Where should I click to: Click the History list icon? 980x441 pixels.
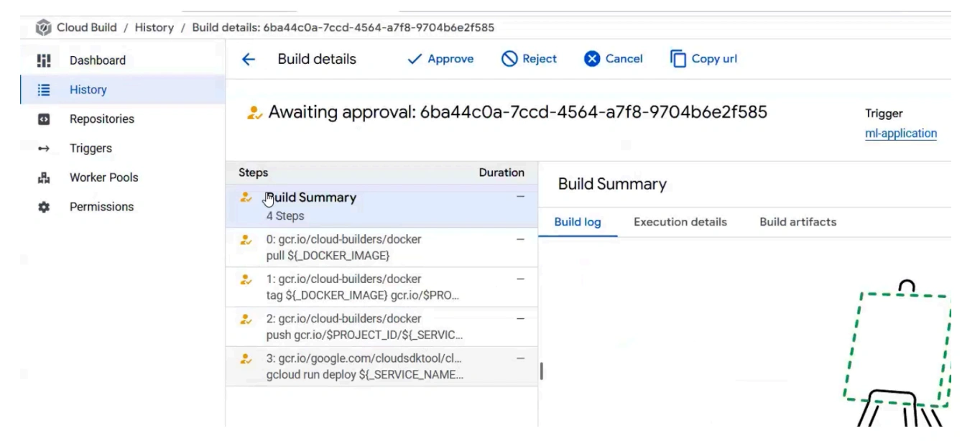[42, 90]
